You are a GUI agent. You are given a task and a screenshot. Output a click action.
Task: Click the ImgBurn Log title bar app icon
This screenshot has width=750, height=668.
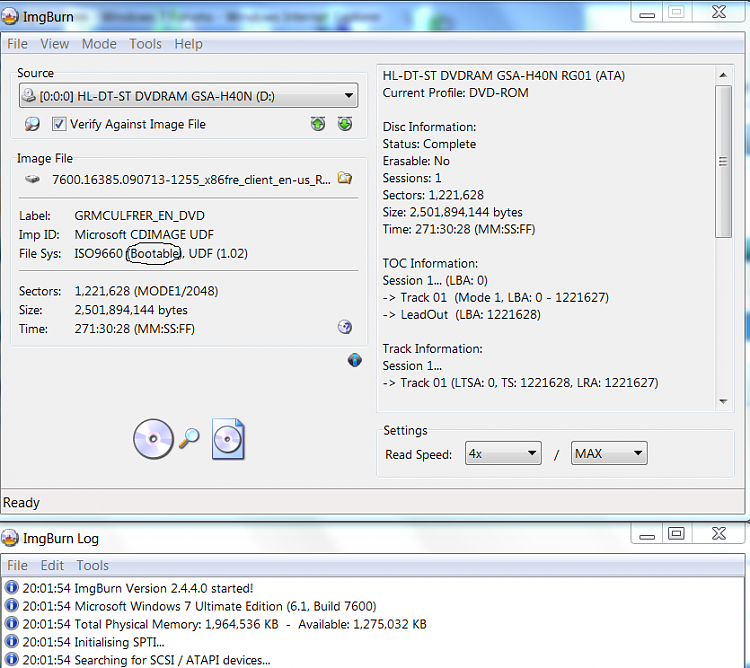(9, 538)
